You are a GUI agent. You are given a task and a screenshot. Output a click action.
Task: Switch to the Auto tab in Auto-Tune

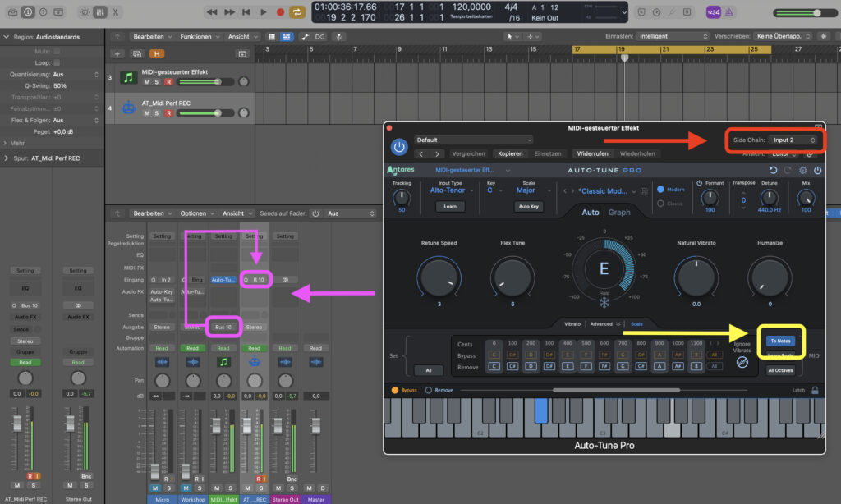[x=590, y=213]
